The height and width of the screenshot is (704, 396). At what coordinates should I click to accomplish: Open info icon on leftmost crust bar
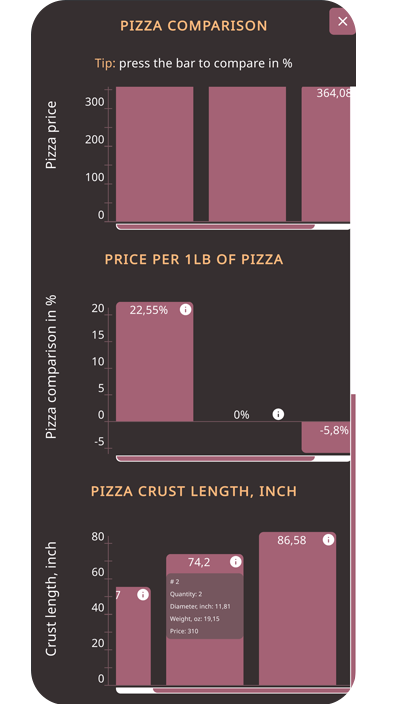143,595
